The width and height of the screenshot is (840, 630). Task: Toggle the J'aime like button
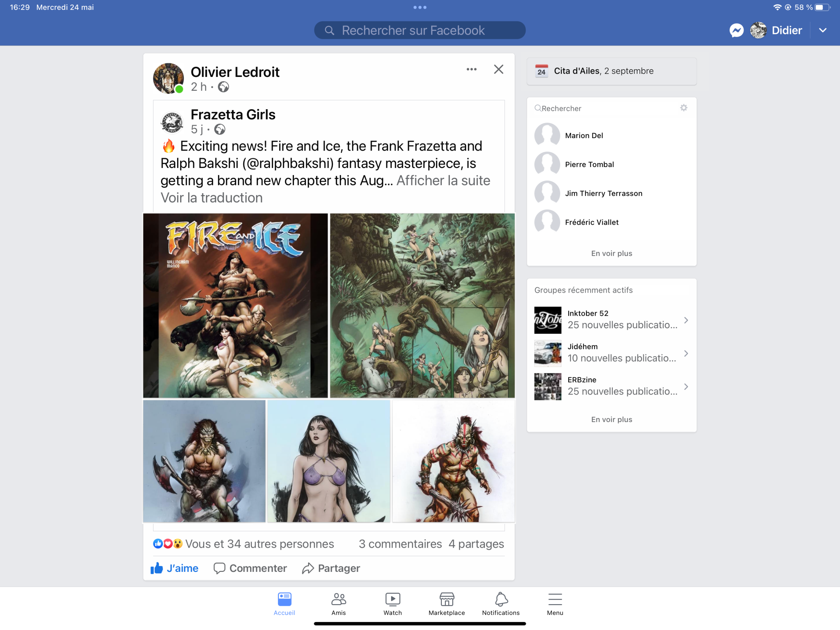(175, 568)
